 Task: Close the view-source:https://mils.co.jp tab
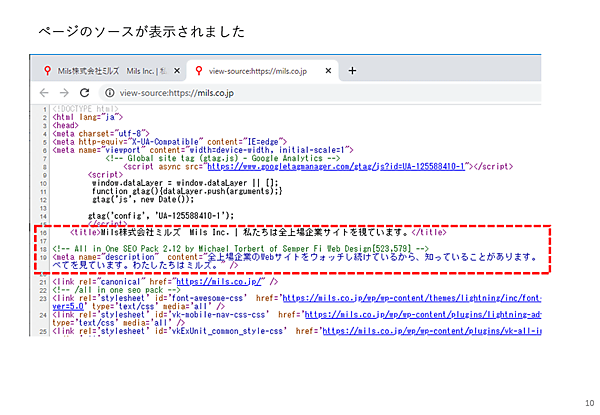click(330, 71)
